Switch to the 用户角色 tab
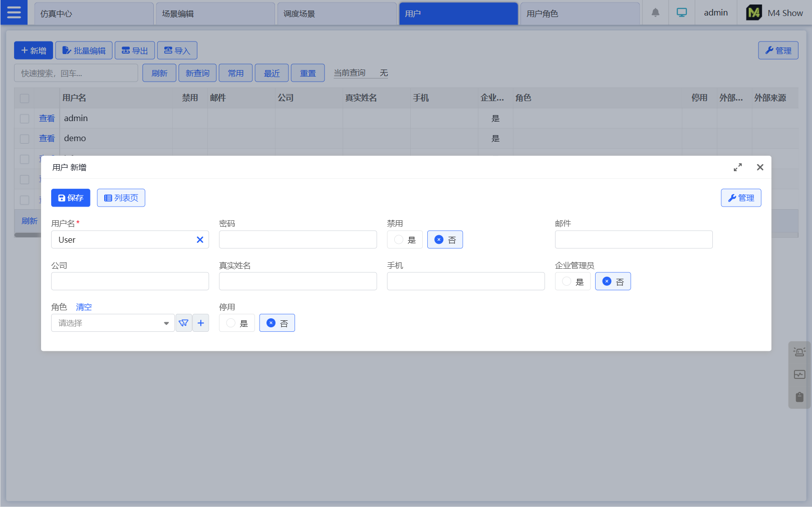The image size is (812, 507). coord(580,14)
